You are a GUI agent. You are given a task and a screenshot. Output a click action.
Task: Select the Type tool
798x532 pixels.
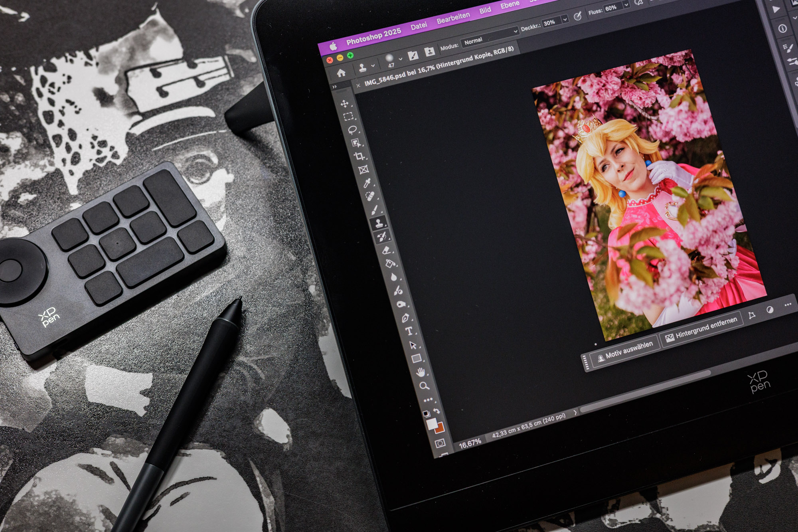pyautogui.click(x=409, y=331)
